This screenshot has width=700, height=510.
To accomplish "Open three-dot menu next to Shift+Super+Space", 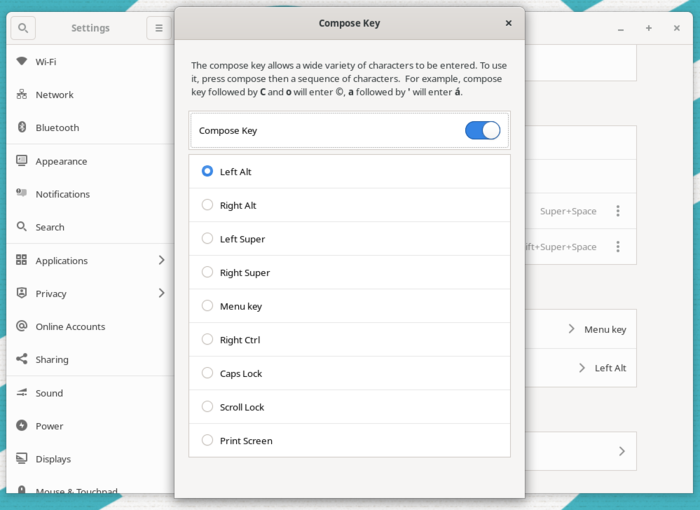I will click(618, 247).
